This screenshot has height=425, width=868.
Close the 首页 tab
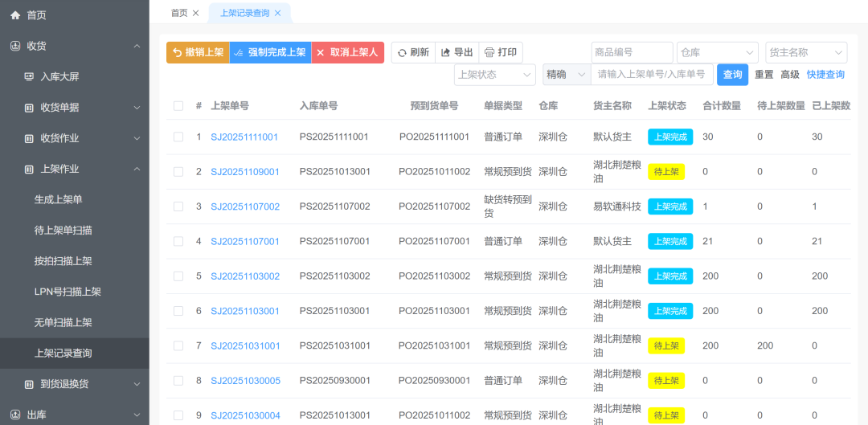[195, 13]
